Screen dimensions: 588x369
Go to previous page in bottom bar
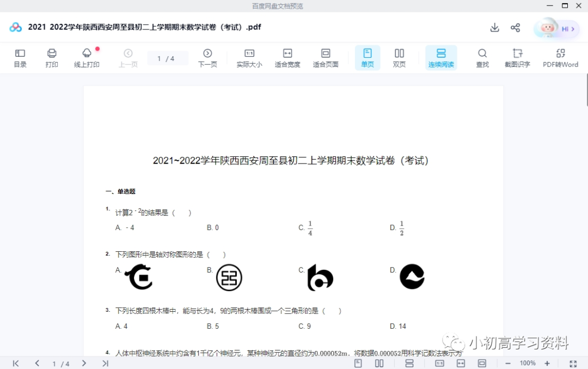click(x=37, y=363)
